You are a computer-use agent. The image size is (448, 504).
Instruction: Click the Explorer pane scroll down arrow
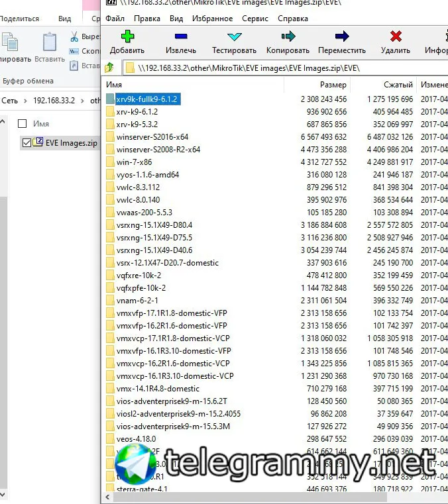(x=3, y=495)
